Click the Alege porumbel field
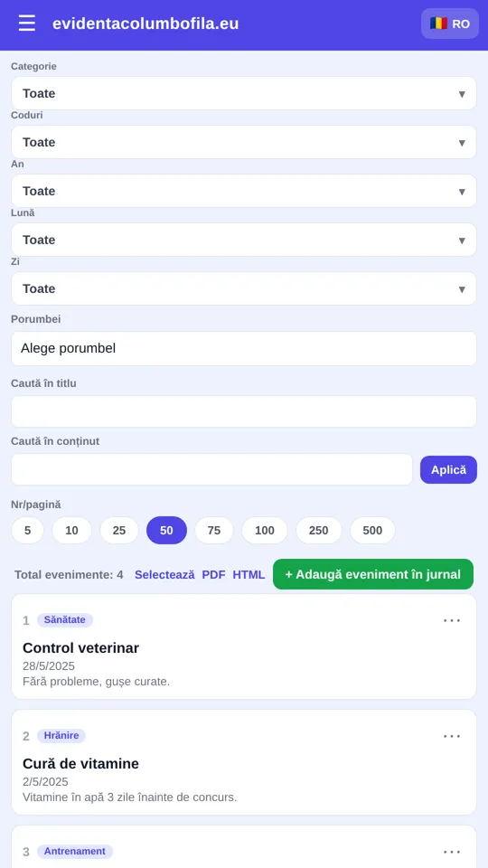Screen dimensions: 488x868 coord(244,349)
